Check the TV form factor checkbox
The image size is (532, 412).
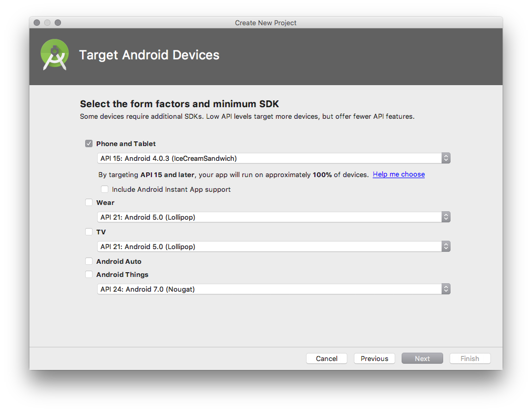(x=89, y=232)
